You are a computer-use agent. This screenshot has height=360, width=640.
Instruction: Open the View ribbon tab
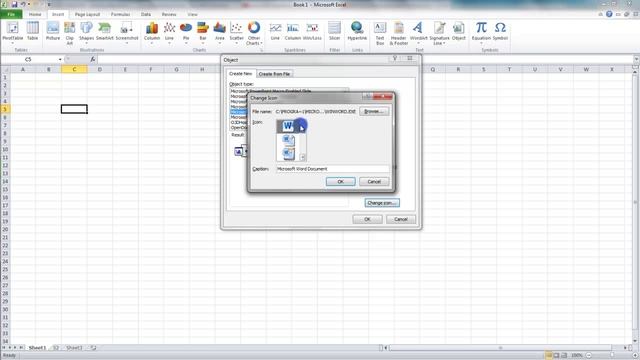[x=192, y=14]
